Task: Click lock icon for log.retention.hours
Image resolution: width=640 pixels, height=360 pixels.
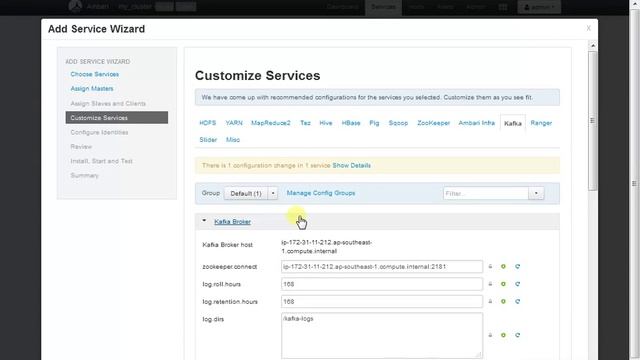Action: click(x=490, y=302)
